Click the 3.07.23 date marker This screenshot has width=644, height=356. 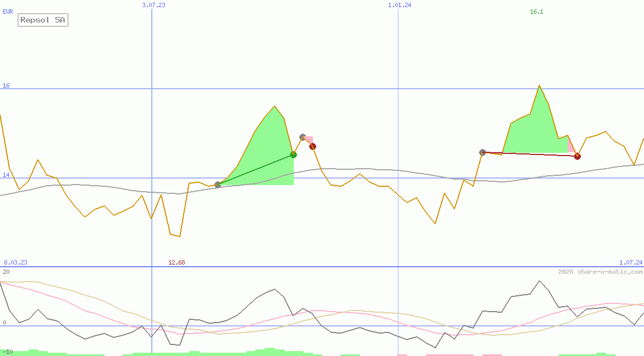pyautogui.click(x=153, y=5)
